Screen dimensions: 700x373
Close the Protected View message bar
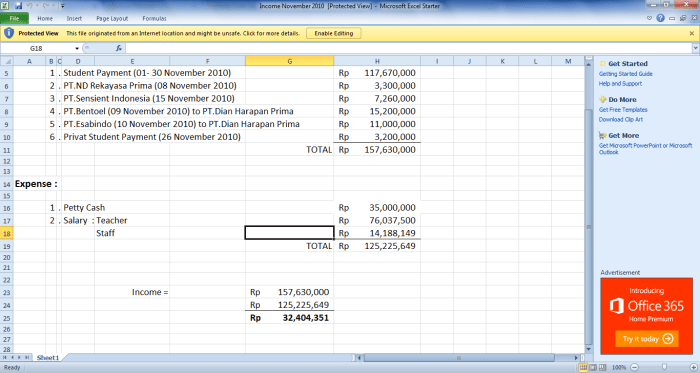tap(692, 33)
